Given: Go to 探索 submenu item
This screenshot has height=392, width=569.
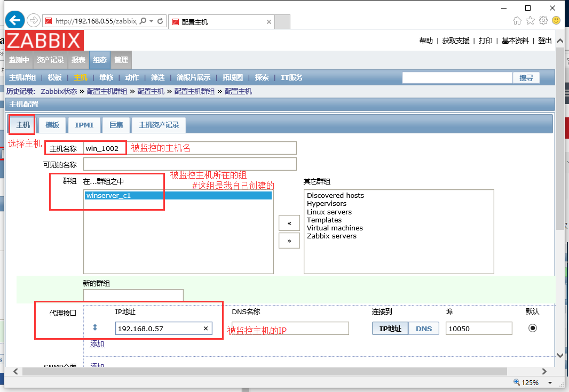Looking at the screenshot, I should point(262,78).
